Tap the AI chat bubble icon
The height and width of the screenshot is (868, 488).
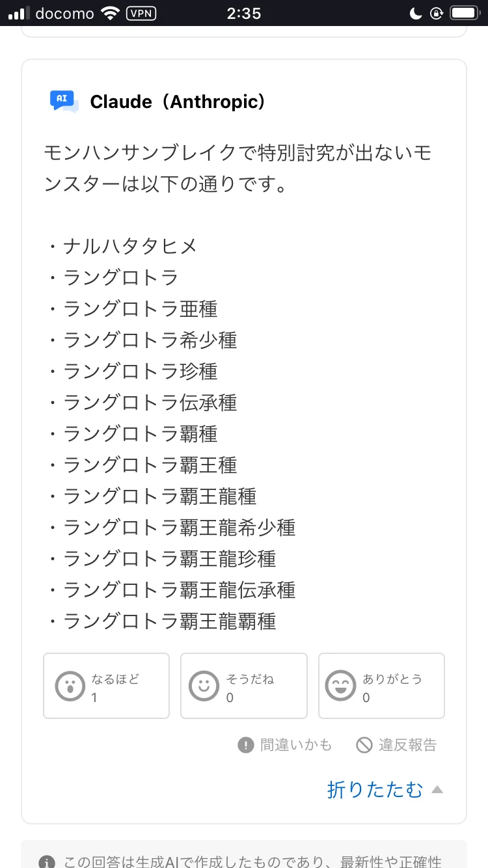[64, 101]
